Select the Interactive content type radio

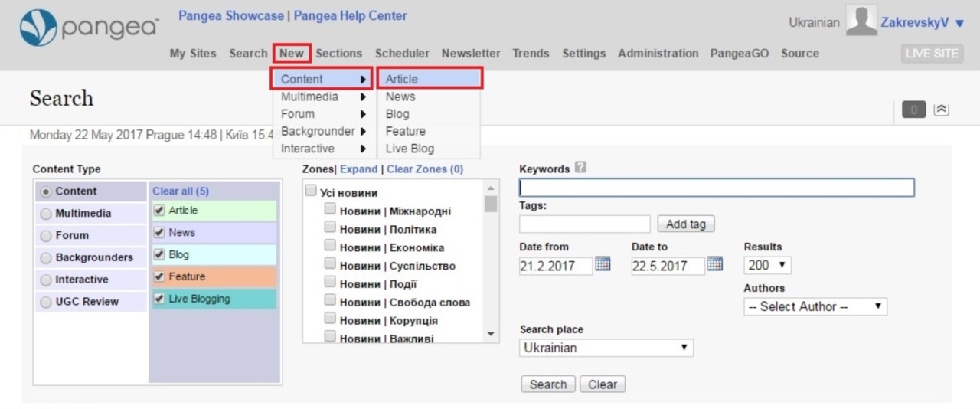46,280
